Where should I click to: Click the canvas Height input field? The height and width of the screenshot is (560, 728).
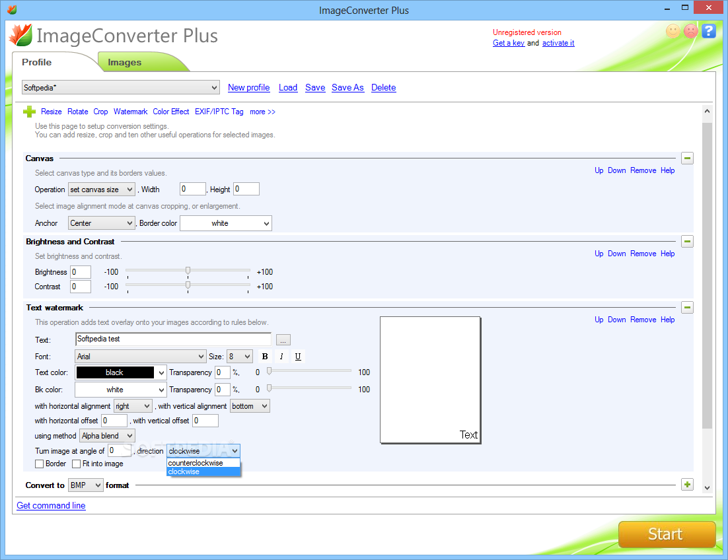point(246,189)
